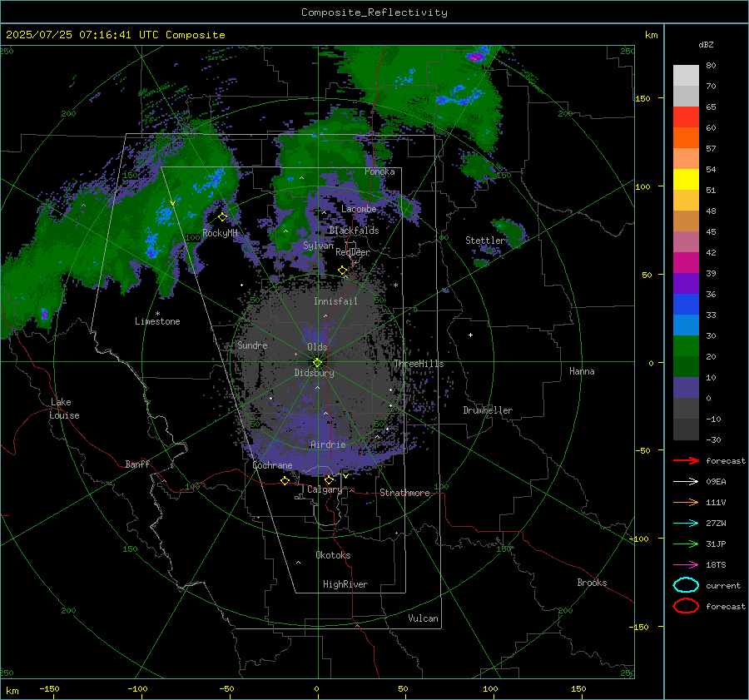Click the red forecast arrow legend icon
The image size is (749, 700).
coord(686,460)
